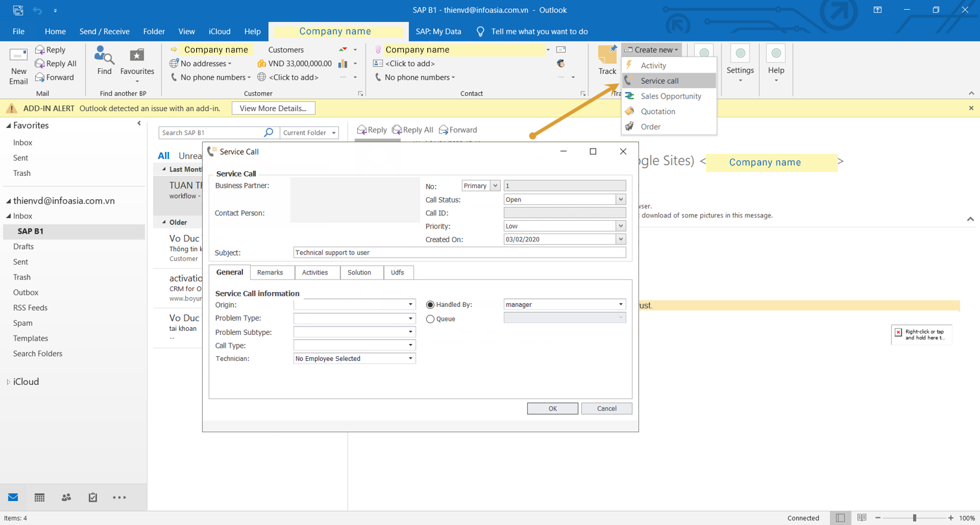Click Forward in the ribbon Mail group

(x=55, y=77)
